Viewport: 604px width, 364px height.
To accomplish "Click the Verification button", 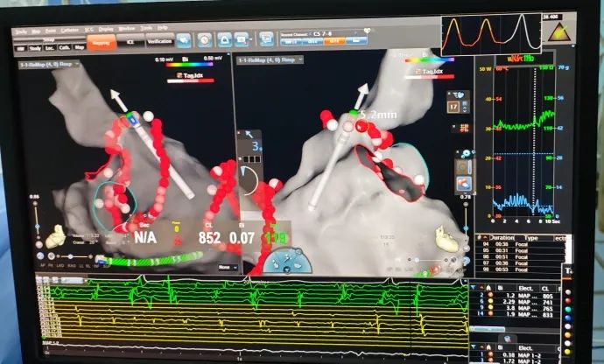I will pyautogui.click(x=158, y=41).
